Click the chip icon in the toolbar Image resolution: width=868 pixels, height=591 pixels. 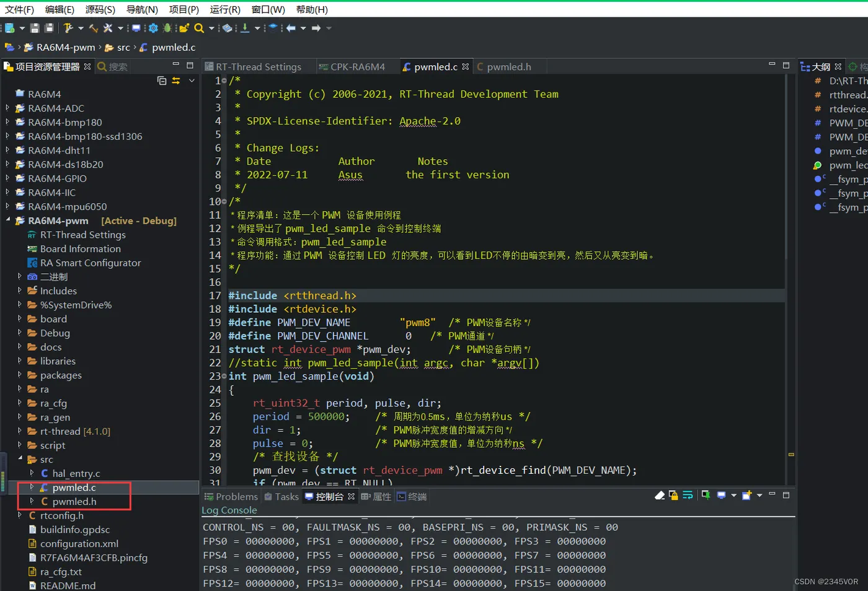[x=227, y=28]
